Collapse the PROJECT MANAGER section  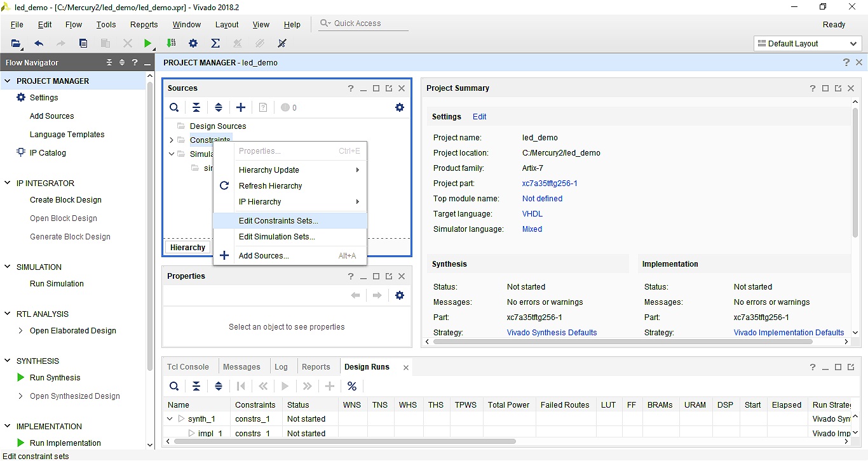[x=8, y=81]
